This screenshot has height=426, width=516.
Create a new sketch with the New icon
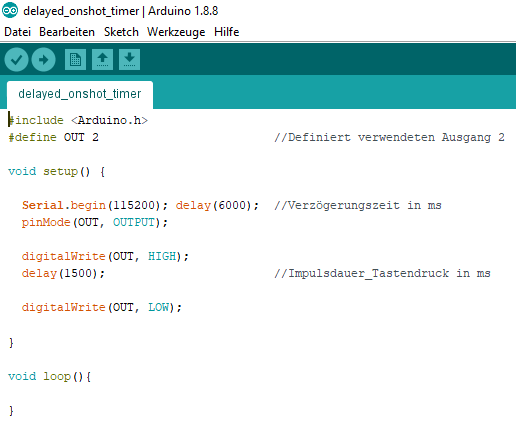coord(75,60)
